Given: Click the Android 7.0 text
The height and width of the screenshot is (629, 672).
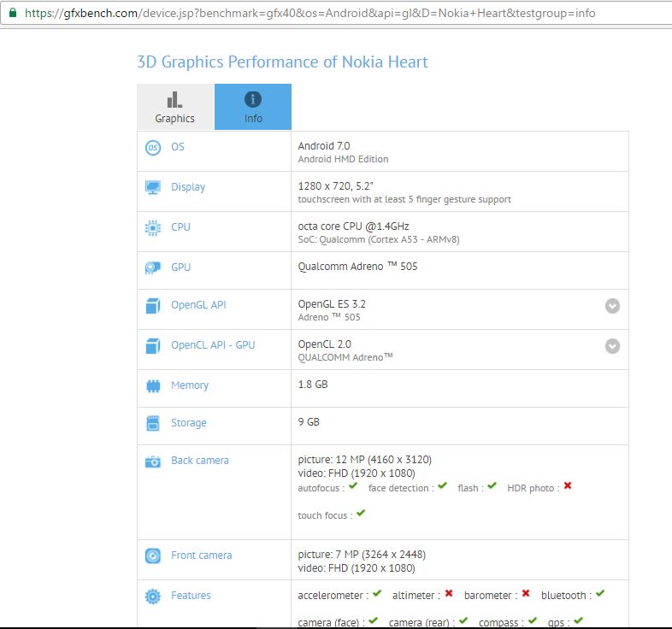Looking at the screenshot, I should click(324, 146).
